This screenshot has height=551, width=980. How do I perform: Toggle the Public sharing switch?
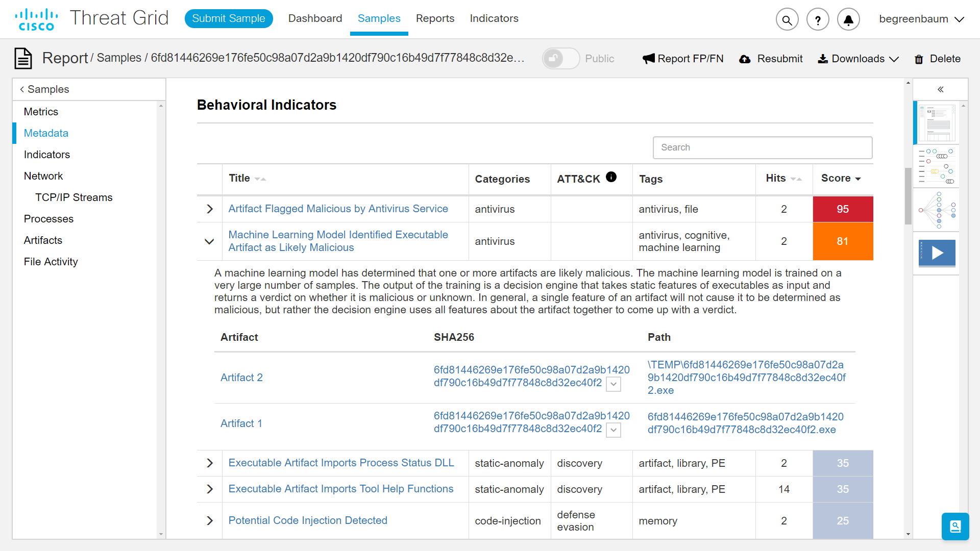(x=560, y=59)
